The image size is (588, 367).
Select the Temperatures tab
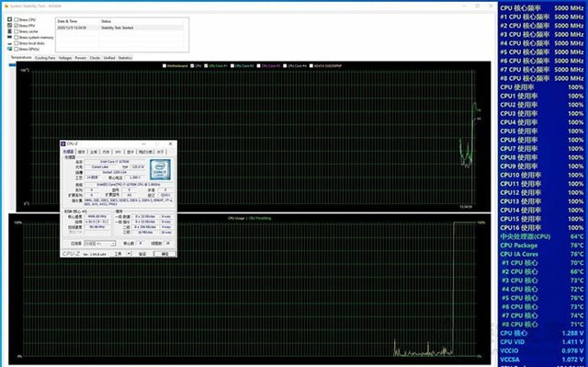pos(21,58)
